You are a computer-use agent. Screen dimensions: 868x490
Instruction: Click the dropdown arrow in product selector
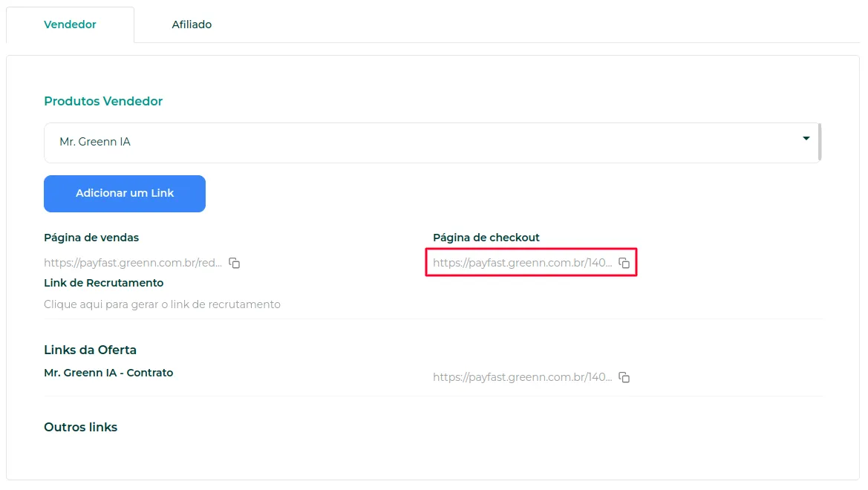point(806,138)
